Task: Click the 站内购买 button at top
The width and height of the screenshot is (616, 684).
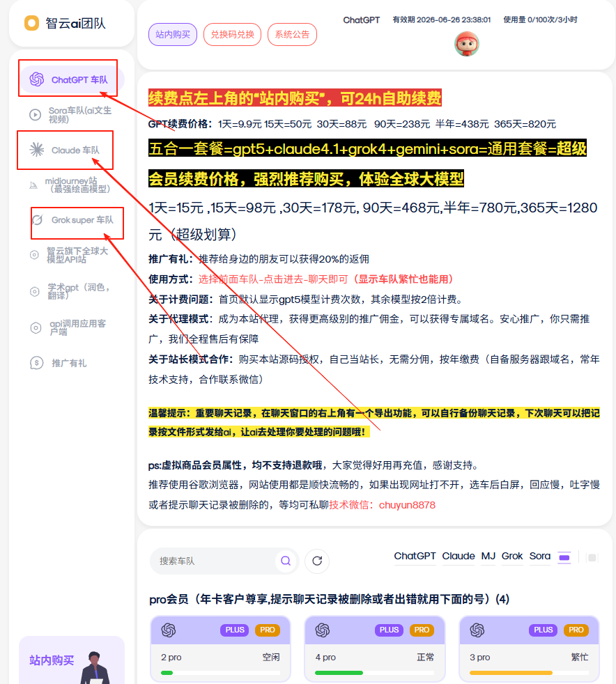Action: [173, 34]
